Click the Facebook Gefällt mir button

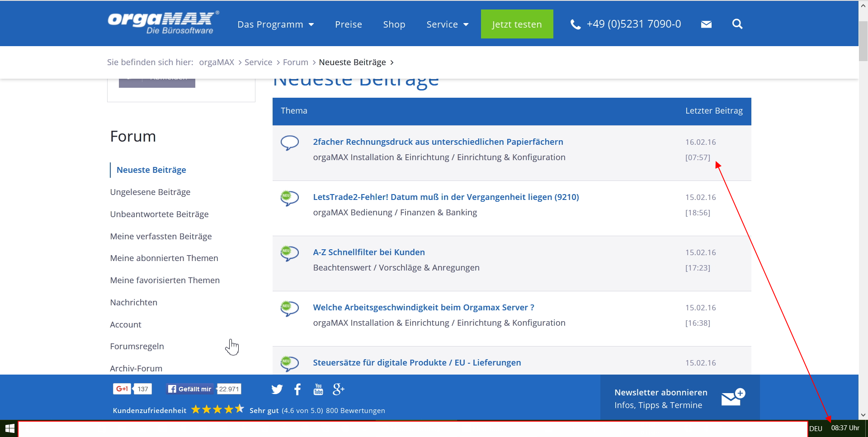pos(190,389)
